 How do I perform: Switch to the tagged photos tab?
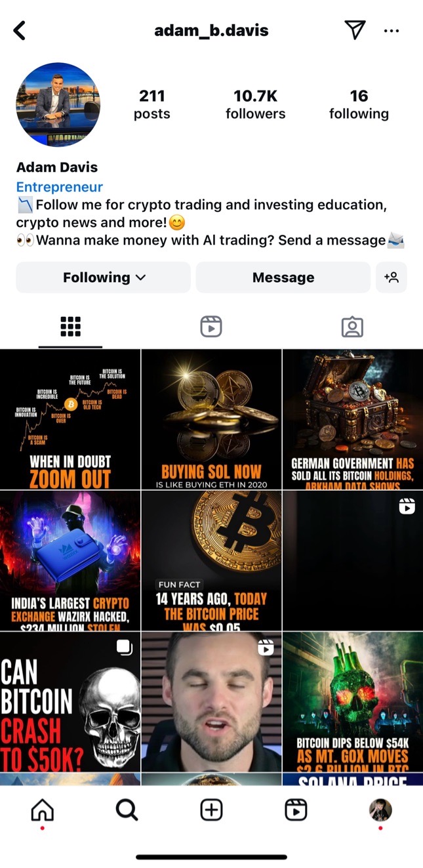pos(352,327)
